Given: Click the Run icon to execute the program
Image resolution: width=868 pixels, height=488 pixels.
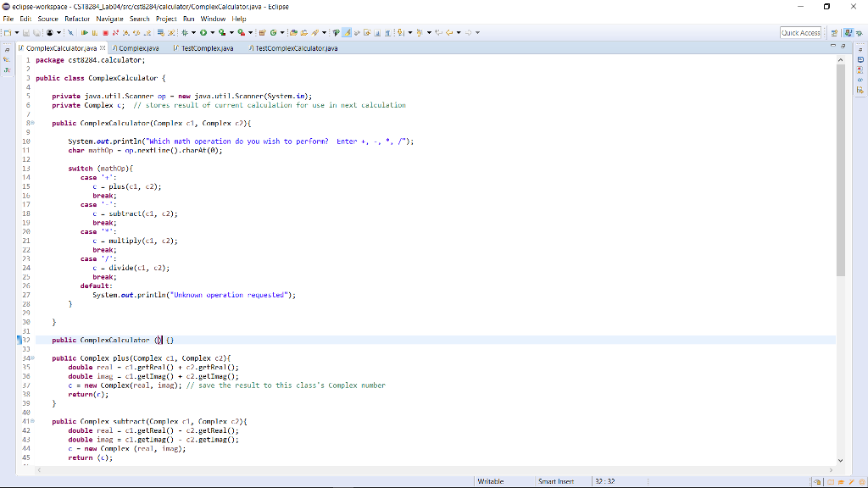Looking at the screenshot, I should coord(203,32).
